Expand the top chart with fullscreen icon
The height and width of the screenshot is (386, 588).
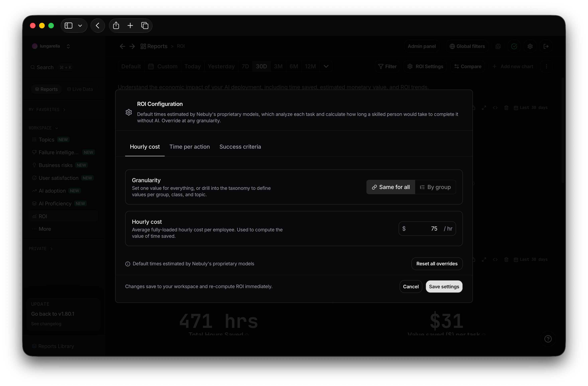[x=484, y=107]
